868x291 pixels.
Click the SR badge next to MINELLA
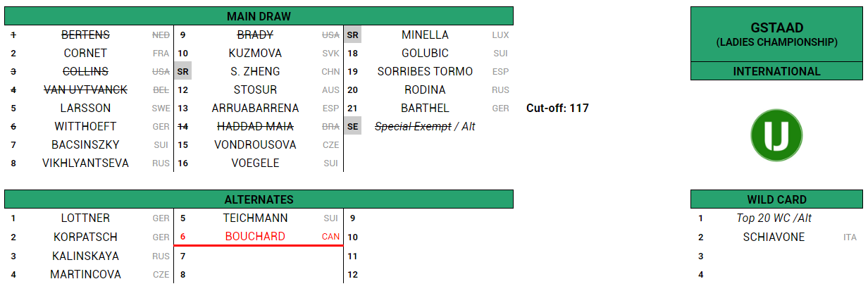(352, 35)
